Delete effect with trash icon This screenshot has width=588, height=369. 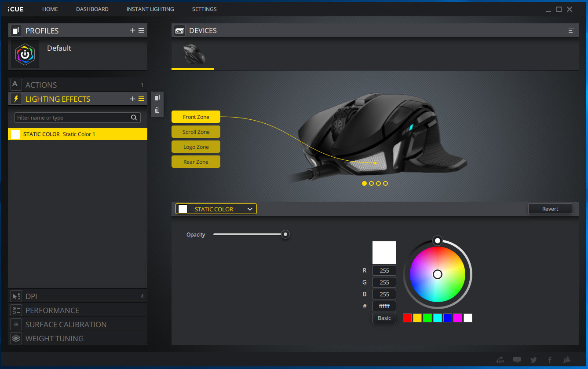tap(157, 110)
